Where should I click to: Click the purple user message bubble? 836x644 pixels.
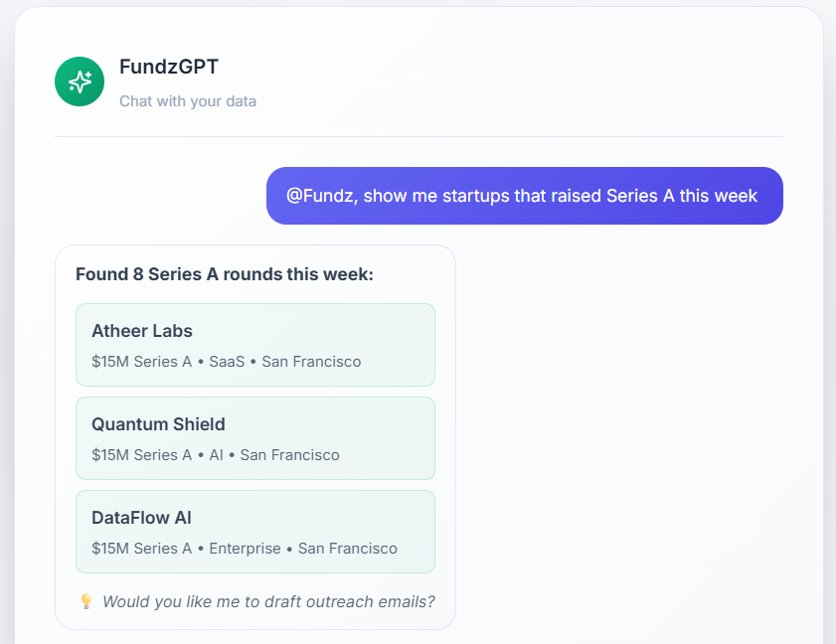[x=524, y=196]
